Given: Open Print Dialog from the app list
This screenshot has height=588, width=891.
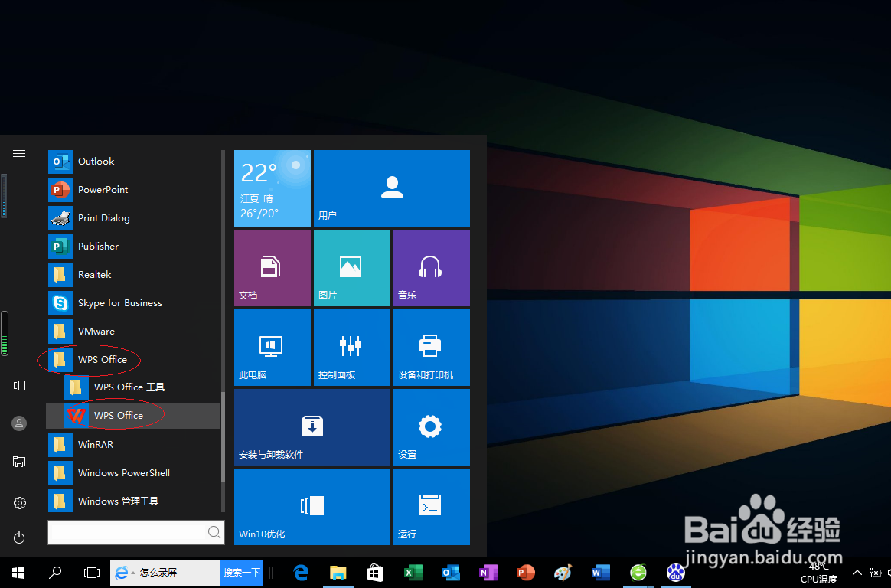Looking at the screenshot, I should [x=133, y=218].
